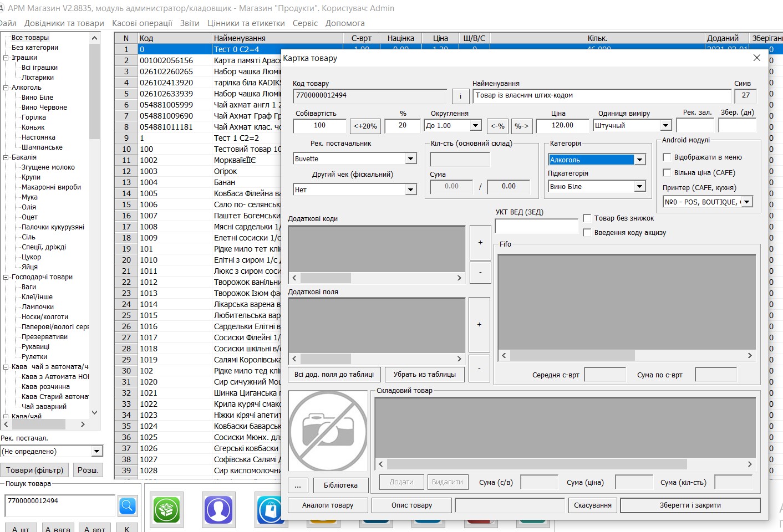Collapse the Бакалія tree node

pos(6,157)
